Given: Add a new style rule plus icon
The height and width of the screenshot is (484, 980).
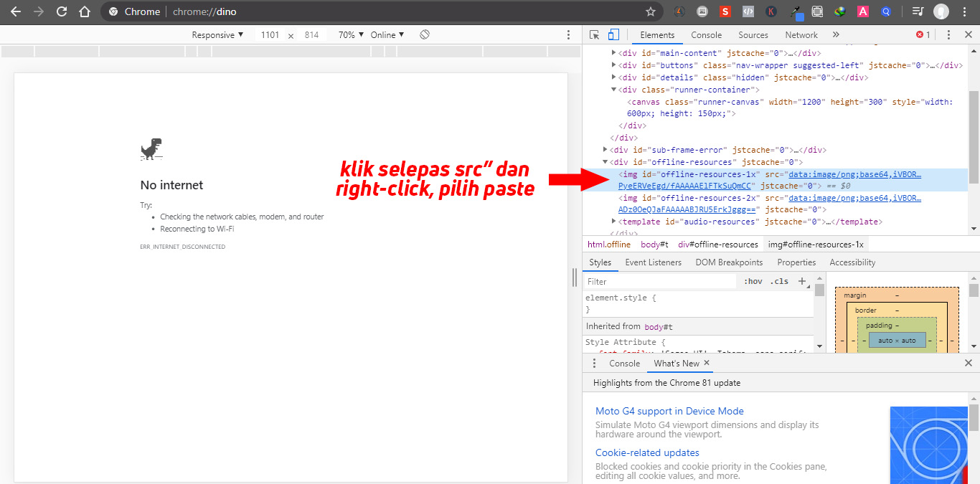Looking at the screenshot, I should (x=802, y=282).
